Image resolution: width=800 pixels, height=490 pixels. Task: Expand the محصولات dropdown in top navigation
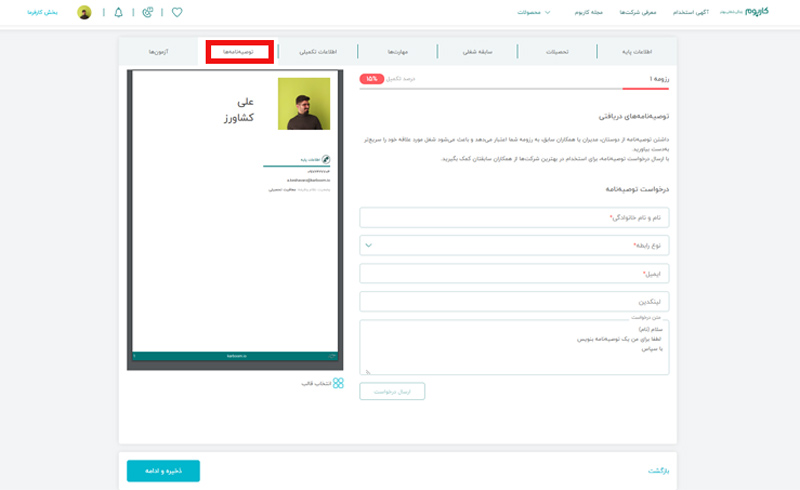[534, 12]
